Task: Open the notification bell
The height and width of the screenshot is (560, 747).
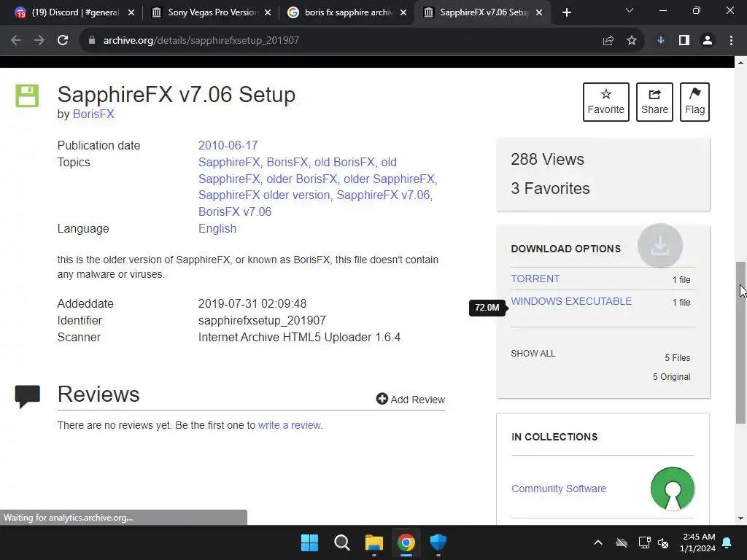Action: 727,542
